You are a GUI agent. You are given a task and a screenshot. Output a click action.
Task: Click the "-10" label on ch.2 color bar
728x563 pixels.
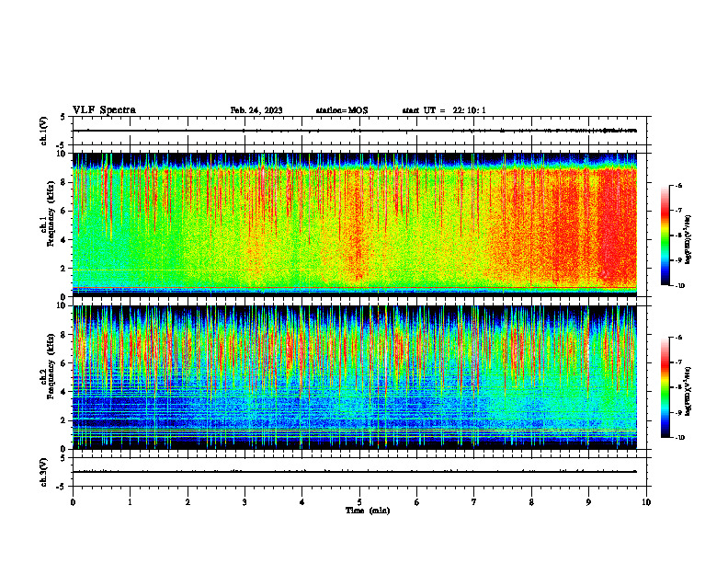679,438
